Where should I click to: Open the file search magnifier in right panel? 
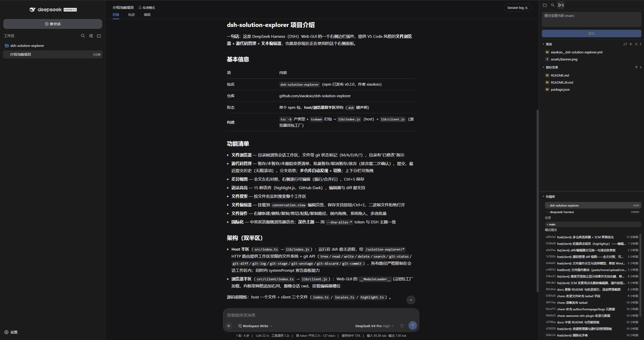click(553, 5)
